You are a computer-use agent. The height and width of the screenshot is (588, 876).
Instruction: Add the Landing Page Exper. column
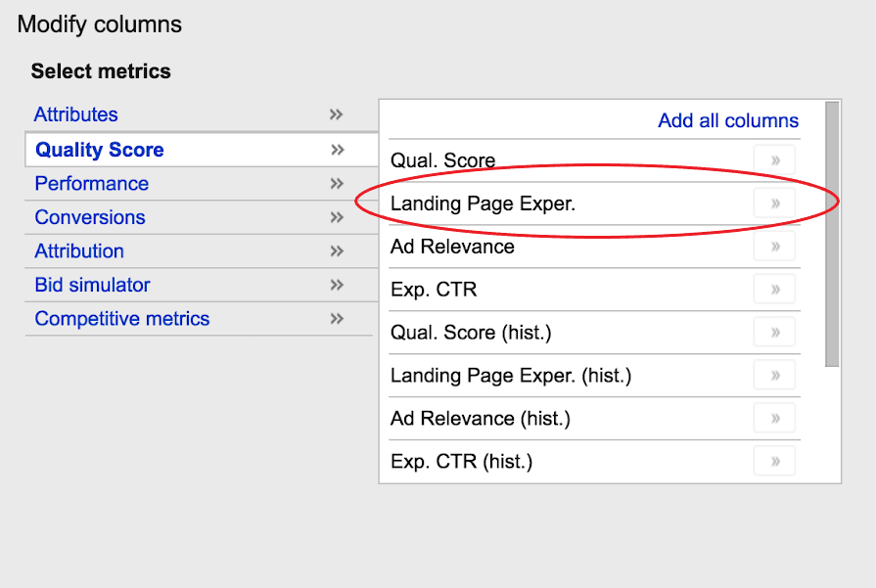(774, 203)
